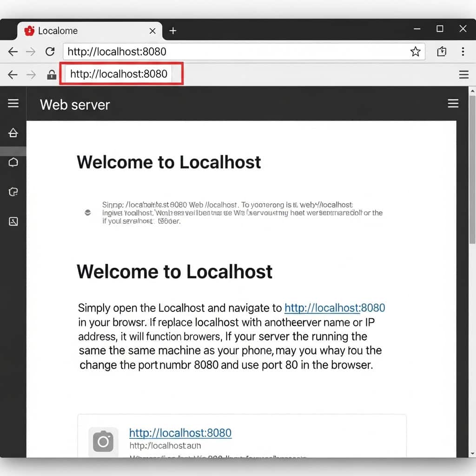Go back using the top toolbar back arrow

pyautogui.click(x=13, y=52)
